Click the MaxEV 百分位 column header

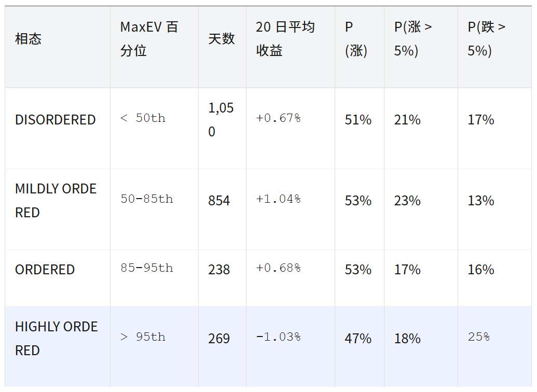[149, 39]
